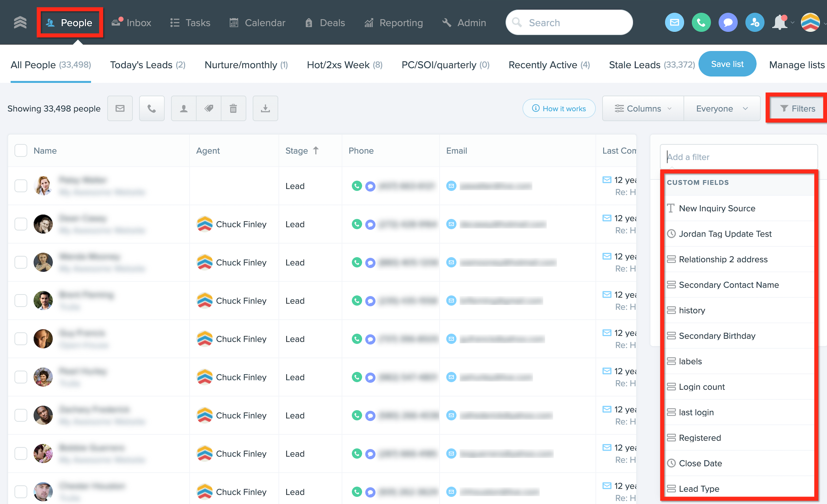The image size is (827, 504).
Task: Open the Columns dropdown
Action: tap(643, 108)
